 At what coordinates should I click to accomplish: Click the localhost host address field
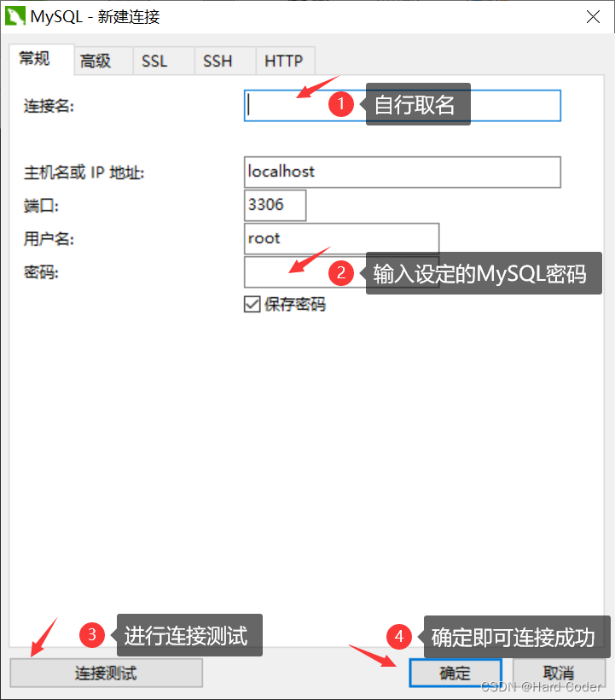click(403, 172)
